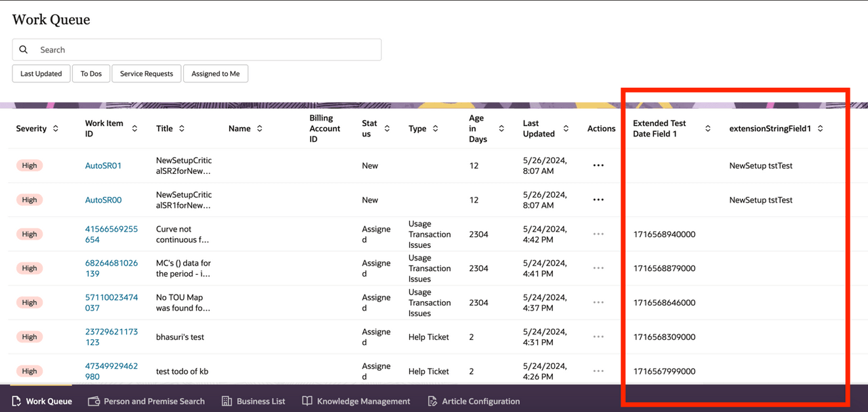868x412 pixels.
Task: Sort the Age in Days column
Action: click(500, 129)
